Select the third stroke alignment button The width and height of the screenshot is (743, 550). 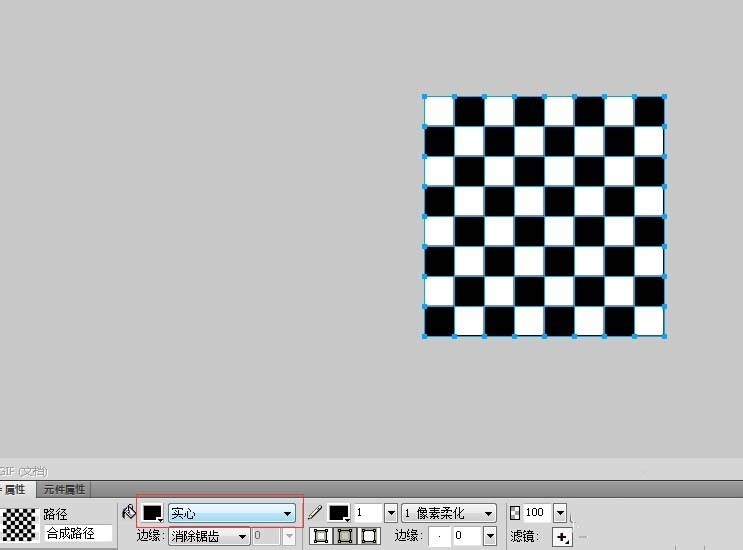pyautogui.click(x=369, y=536)
